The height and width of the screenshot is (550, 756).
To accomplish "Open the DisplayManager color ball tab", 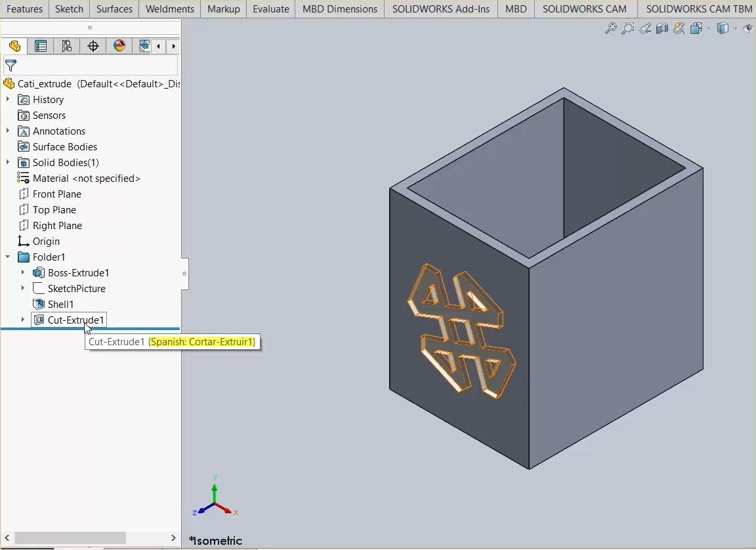I will point(119,47).
